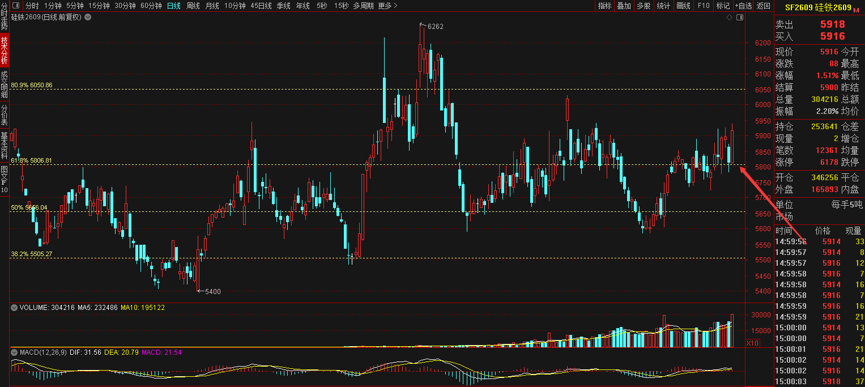Select the 15秒 period
The width and height of the screenshot is (865, 387).
click(x=341, y=6)
